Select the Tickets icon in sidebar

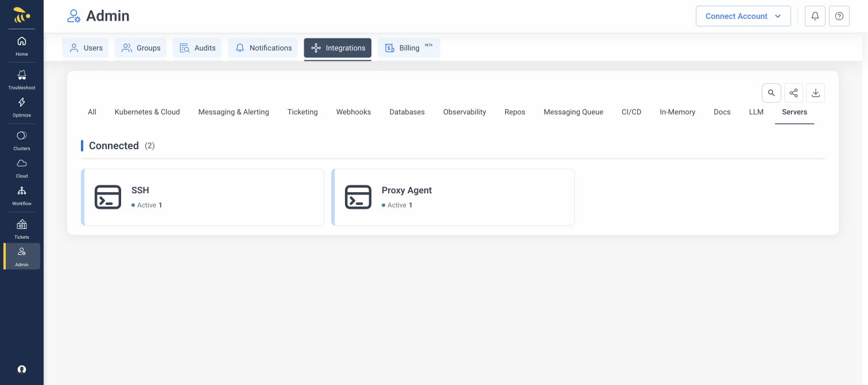[x=22, y=228]
